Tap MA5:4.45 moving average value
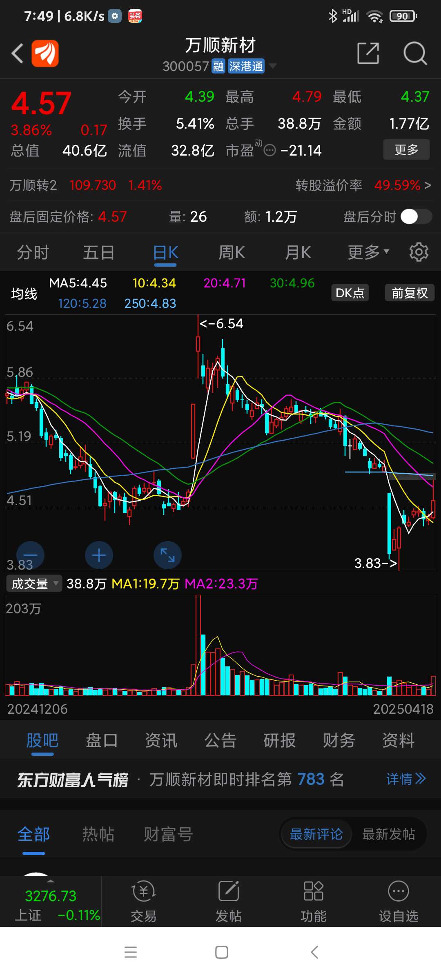 78,283
